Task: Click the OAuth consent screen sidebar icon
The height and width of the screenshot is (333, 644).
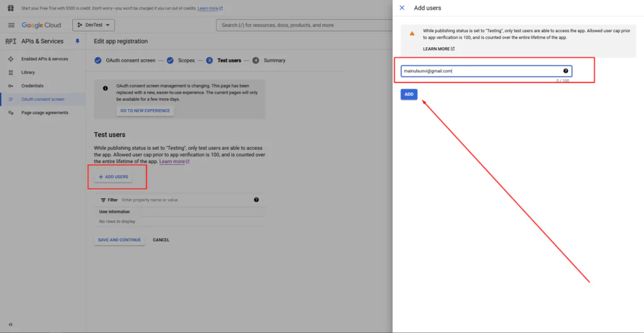Action: pyautogui.click(x=11, y=99)
